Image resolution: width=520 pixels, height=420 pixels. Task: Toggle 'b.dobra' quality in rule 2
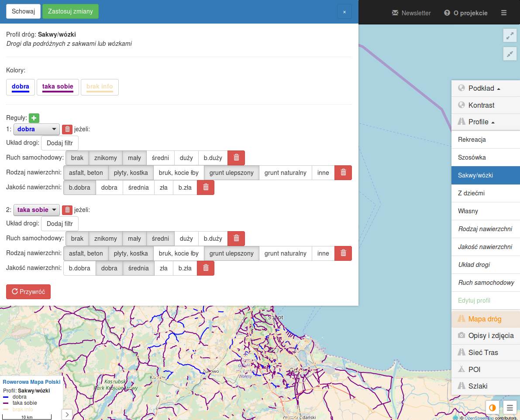[79, 268]
